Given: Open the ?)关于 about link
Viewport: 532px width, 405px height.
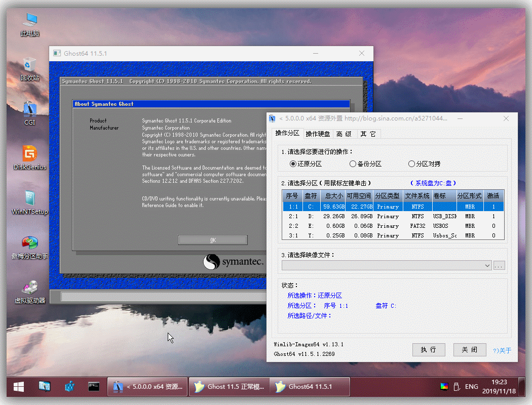Looking at the screenshot, I should point(502,350).
